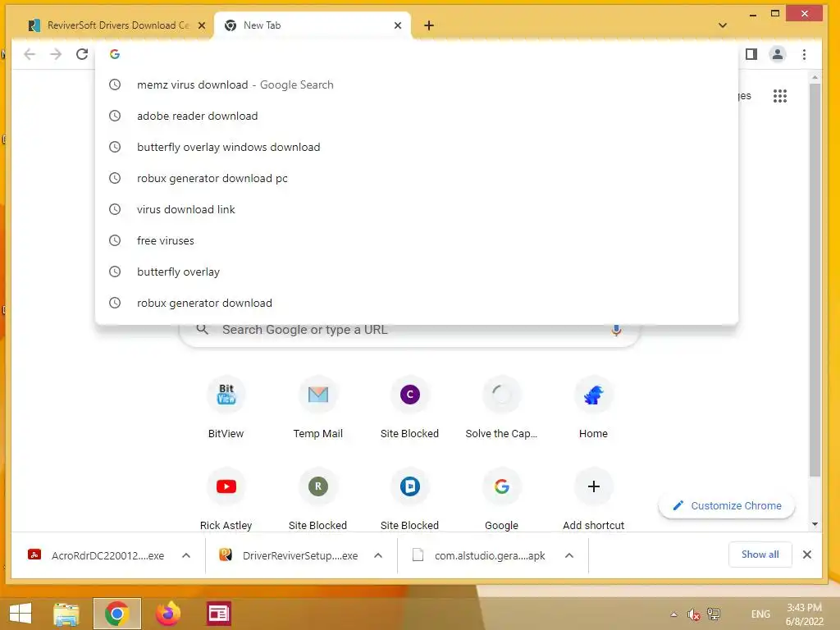Open new tab with plus button
This screenshot has width=840, height=630.
428,25
